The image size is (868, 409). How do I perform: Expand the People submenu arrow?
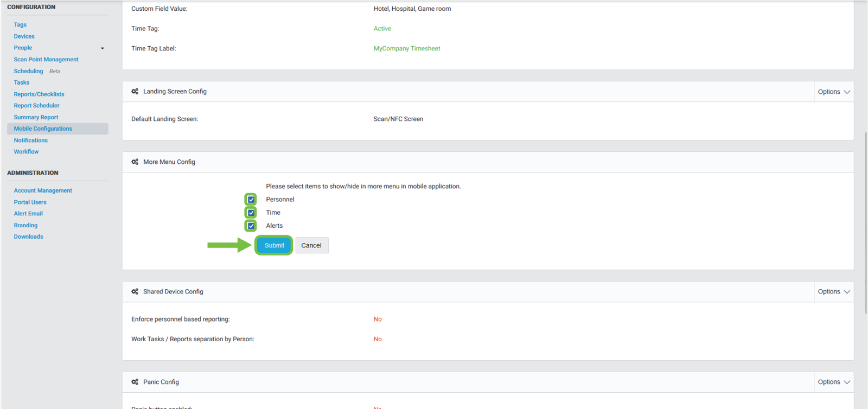[x=103, y=48]
